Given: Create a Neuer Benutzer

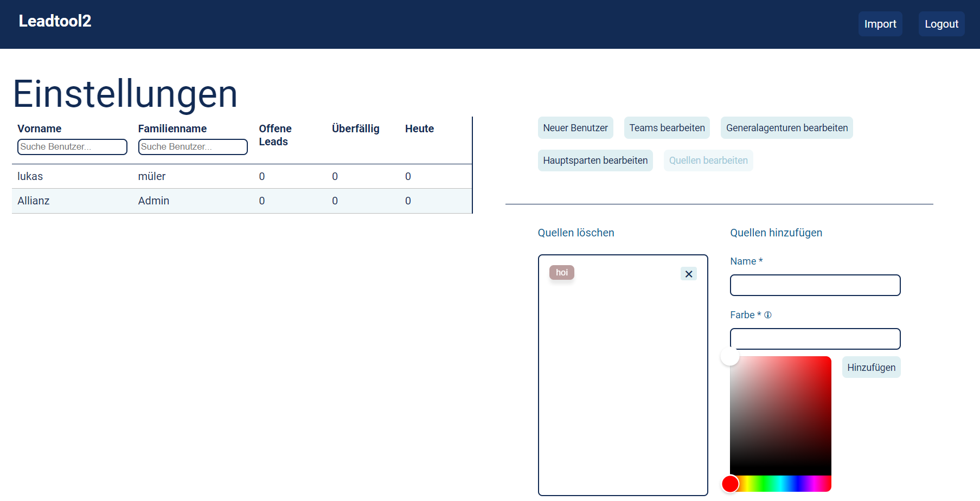Looking at the screenshot, I should click(x=575, y=128).
